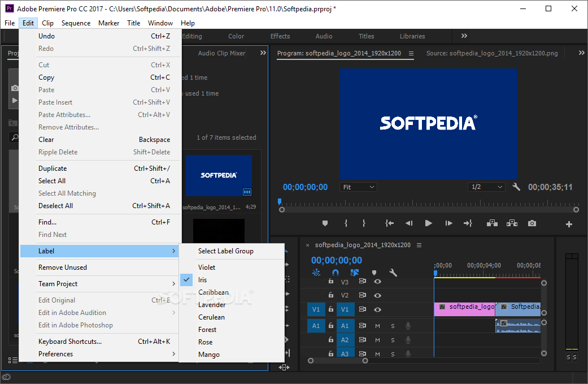Image resolution: width=588 pixels, height=384 pixels.
Task: Open timeline display settings wrench
Action: pyautogui.click(x=393, y=273)
